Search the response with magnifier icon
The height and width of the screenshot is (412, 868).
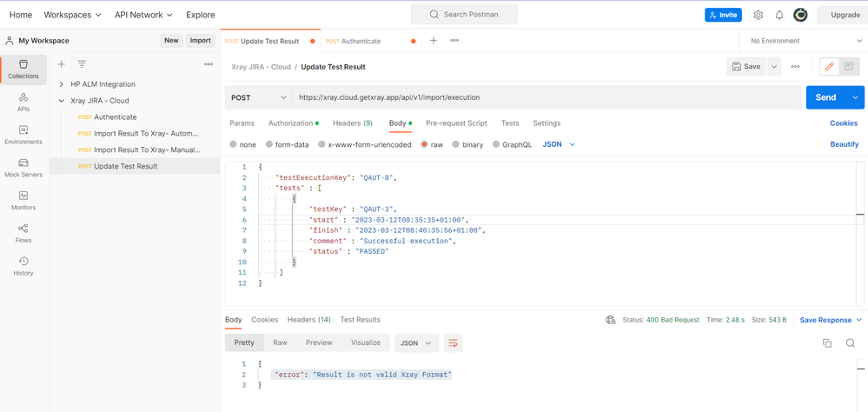[851, 342]
